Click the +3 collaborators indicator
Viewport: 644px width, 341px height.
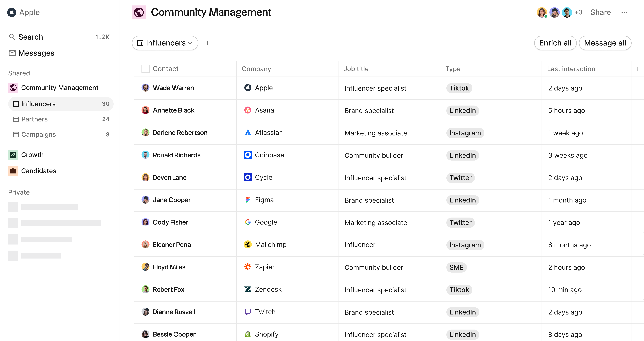(x=578, y=12)
